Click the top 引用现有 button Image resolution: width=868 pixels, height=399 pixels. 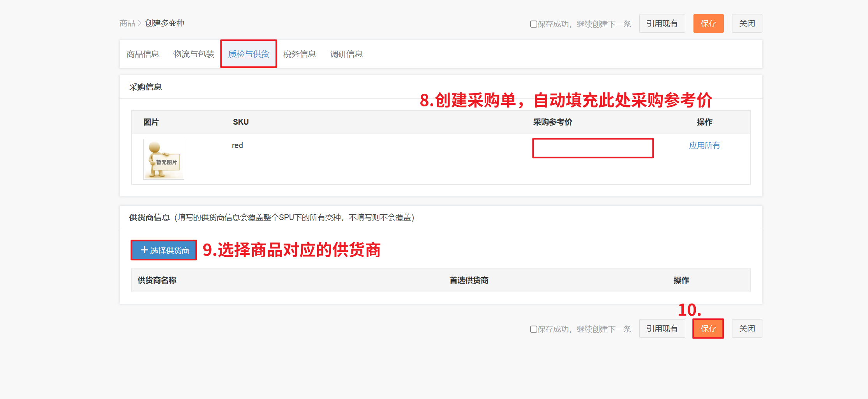pyautogui.click(x=662, y=24)
